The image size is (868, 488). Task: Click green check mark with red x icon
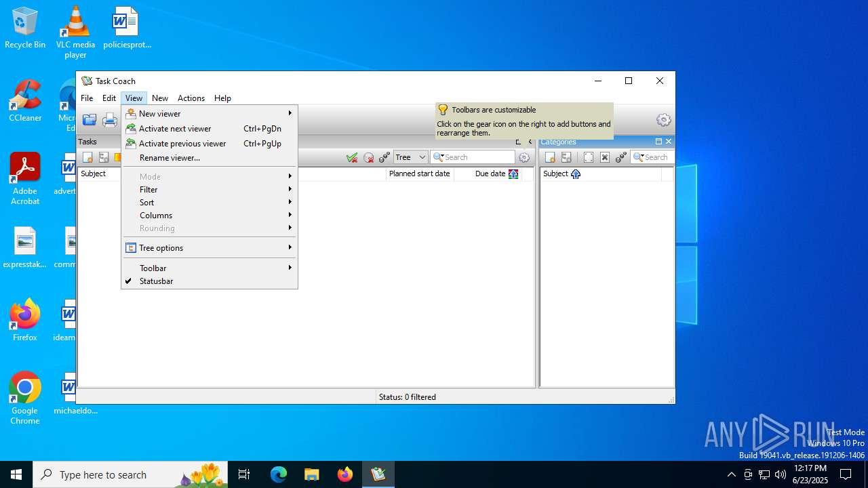tap(352, 157)
